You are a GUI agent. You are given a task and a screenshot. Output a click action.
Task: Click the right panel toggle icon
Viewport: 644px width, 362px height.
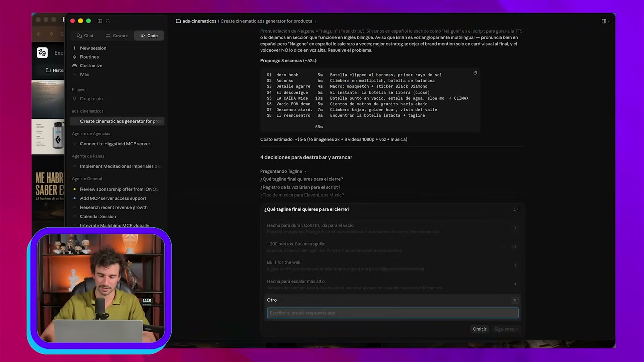(604, 21)
